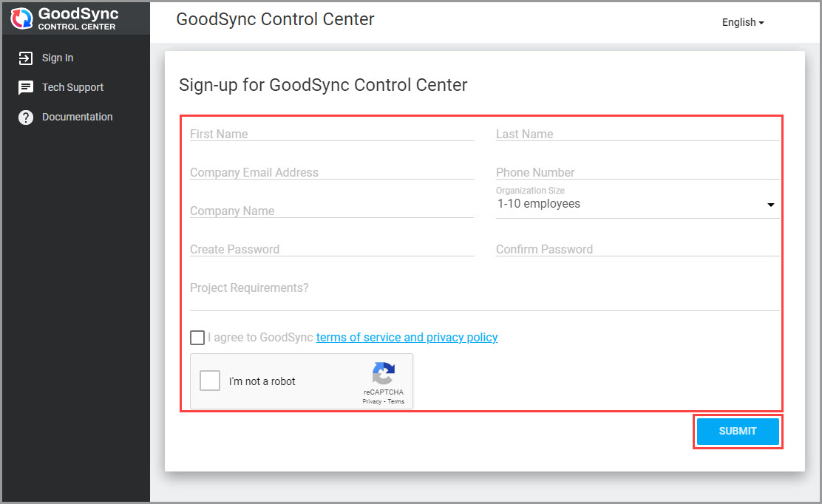Open the English language selector
Image resolution: width=822 pixels, height=504 pixels.
point(742,22)
